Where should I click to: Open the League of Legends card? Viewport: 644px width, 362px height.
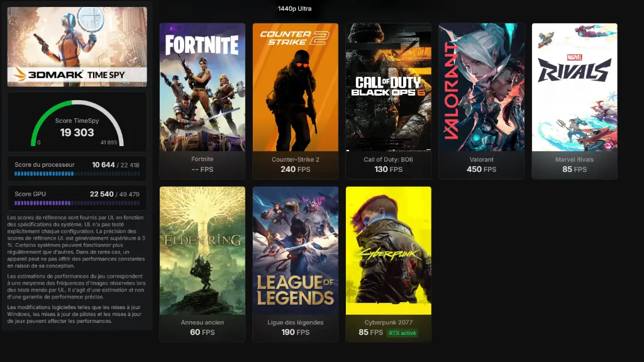tap(296, 264)
